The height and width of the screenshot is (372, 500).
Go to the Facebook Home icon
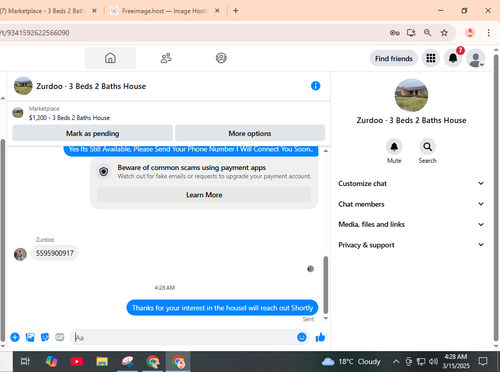point(110,58)
